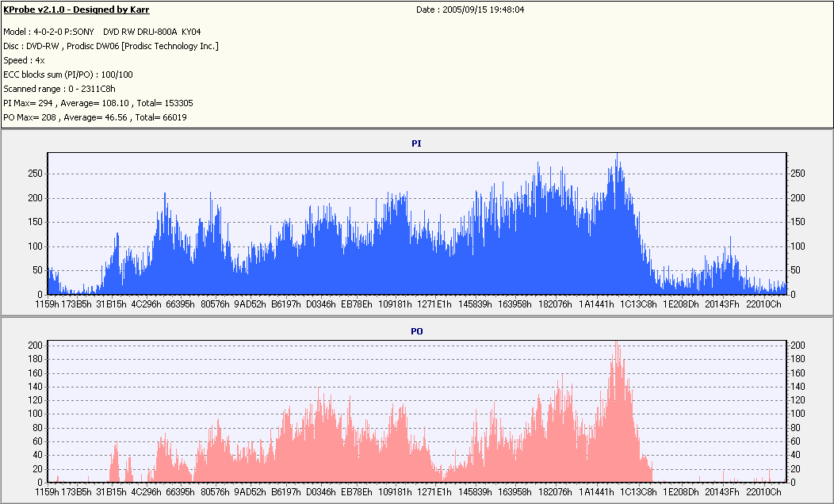
Task: Click the Model SONY DVD RW DRU-800A line
Action: (102, 32)
